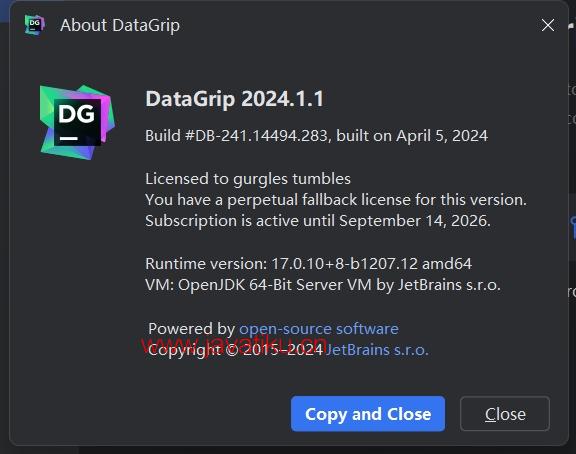Open the JetBrains s.r.o. link
The image size is (576, 454).
point(377,350)
